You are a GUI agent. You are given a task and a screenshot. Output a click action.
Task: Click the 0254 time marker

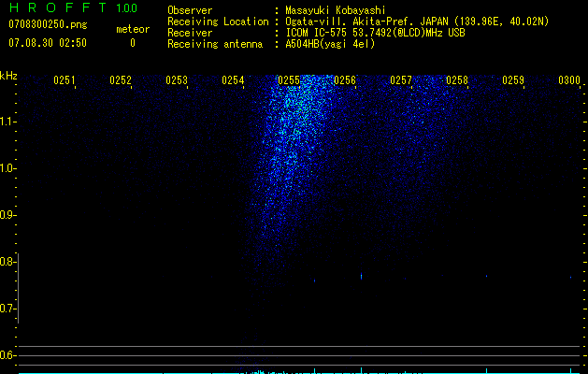233,80
